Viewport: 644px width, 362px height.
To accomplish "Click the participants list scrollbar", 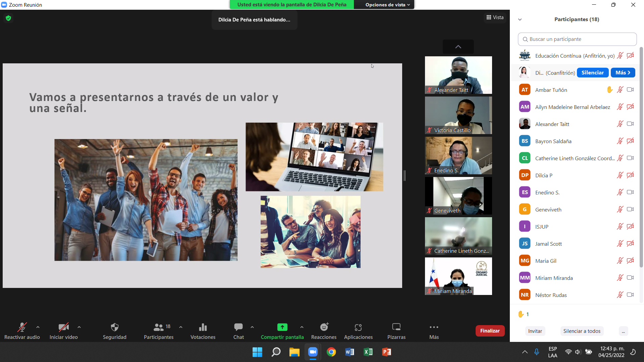I will coord(641,158).
